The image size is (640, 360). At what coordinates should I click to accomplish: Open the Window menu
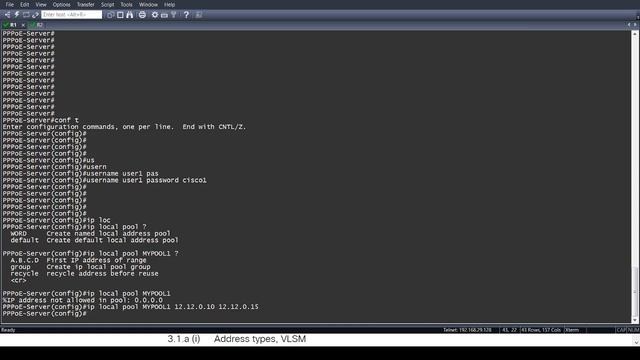coord(148,4)
